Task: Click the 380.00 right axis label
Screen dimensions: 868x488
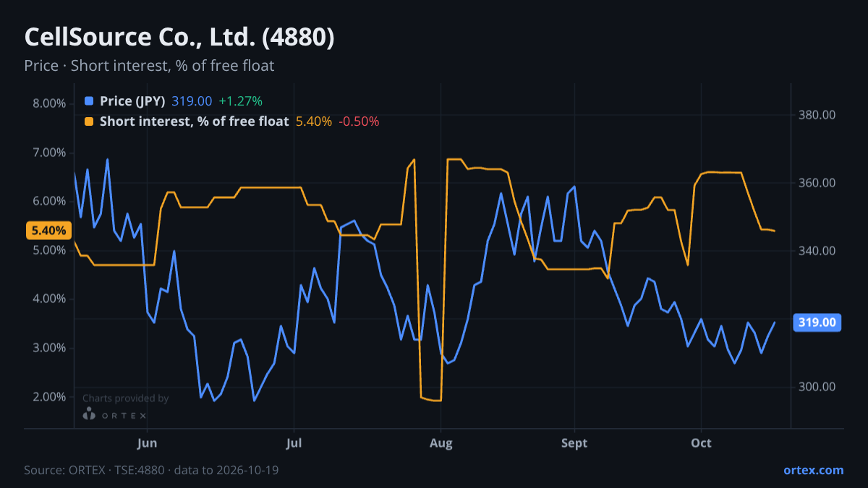Action: [x=817, y=115]
